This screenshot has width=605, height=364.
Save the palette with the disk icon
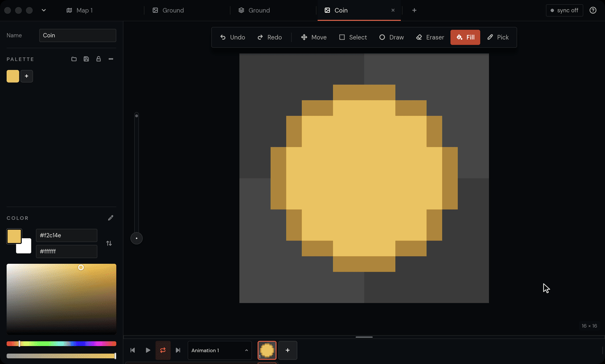pyautogui.click(x=86, y=59)
